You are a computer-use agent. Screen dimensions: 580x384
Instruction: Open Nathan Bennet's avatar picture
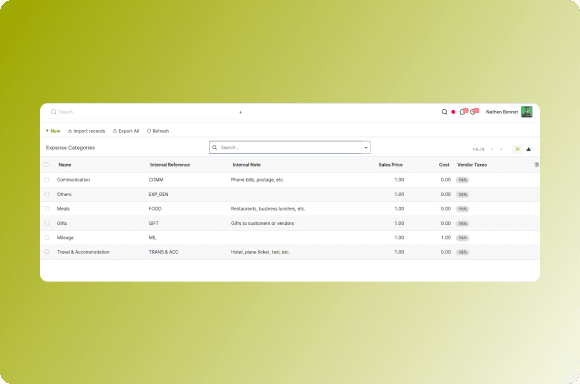(x=526, y=112)
